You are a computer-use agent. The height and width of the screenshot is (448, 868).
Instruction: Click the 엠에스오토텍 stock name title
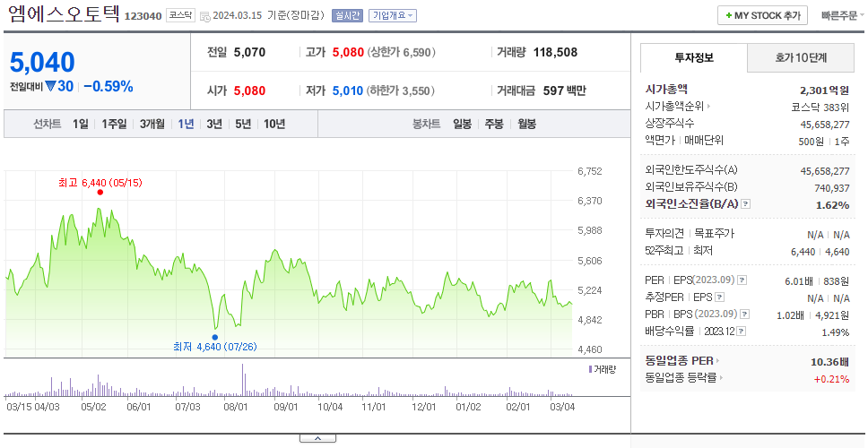[x=65, y=13]
